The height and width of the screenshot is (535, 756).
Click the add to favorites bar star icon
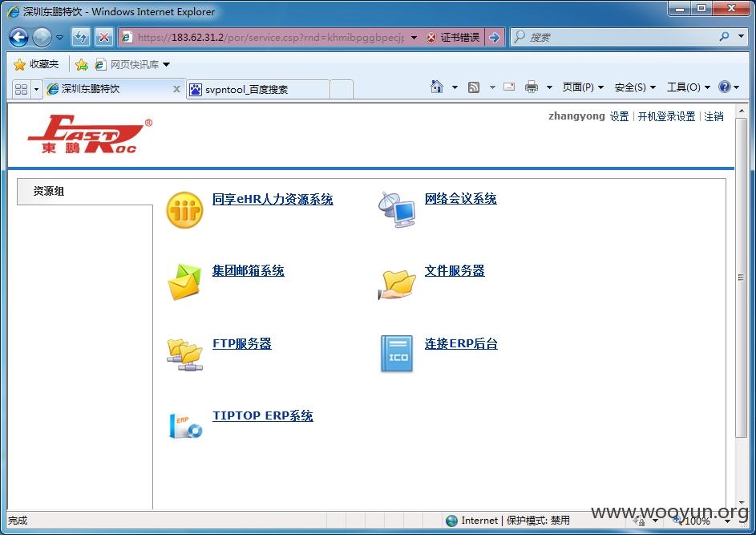coord(82,64)
